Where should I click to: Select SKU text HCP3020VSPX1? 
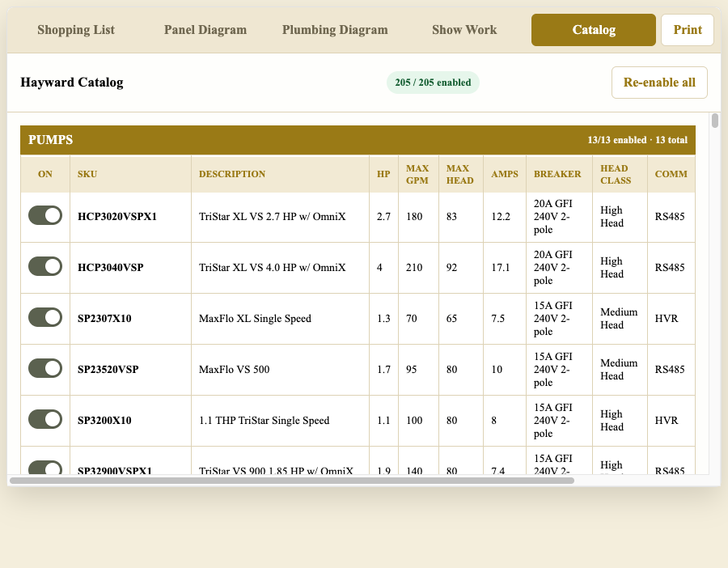click(117, 216)
